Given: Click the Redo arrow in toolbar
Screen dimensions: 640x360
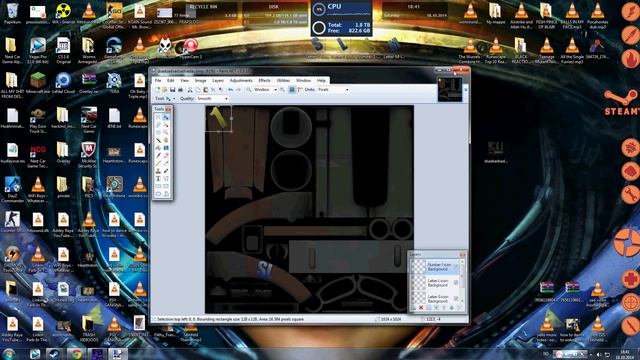Looking at the screenshot, I should pos(238,89).
